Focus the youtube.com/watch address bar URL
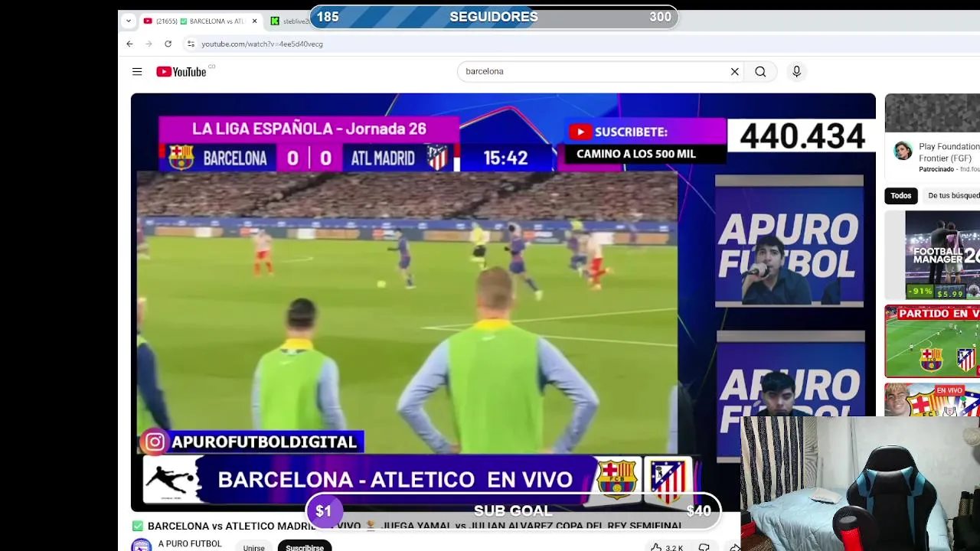Viewport: 980px width, 551px height. click(x=262, y=44)
